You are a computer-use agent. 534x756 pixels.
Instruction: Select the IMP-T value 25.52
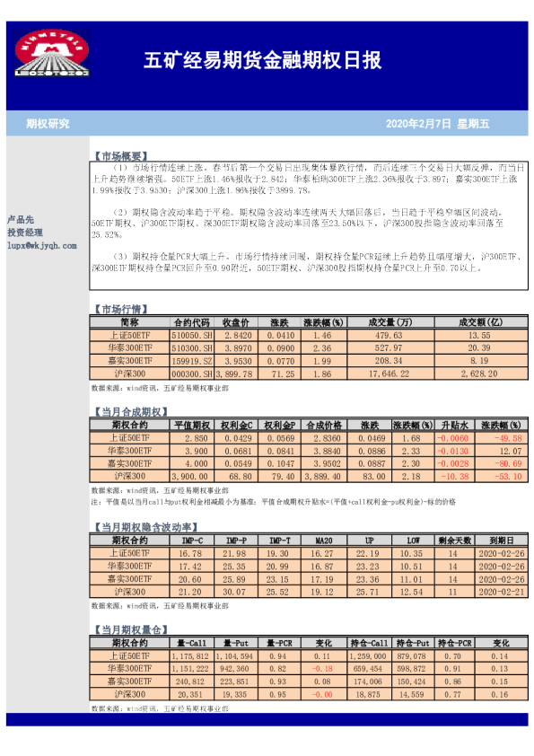[x=277, y=592]
